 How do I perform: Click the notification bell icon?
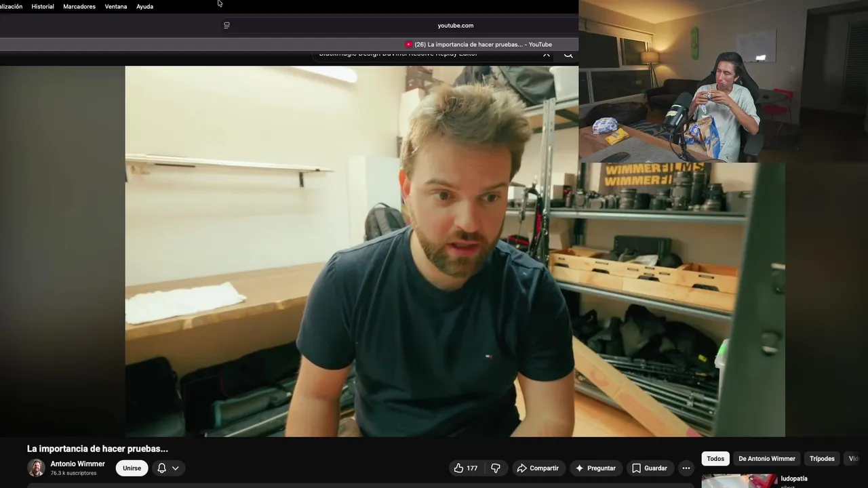[x=161, y=468]
